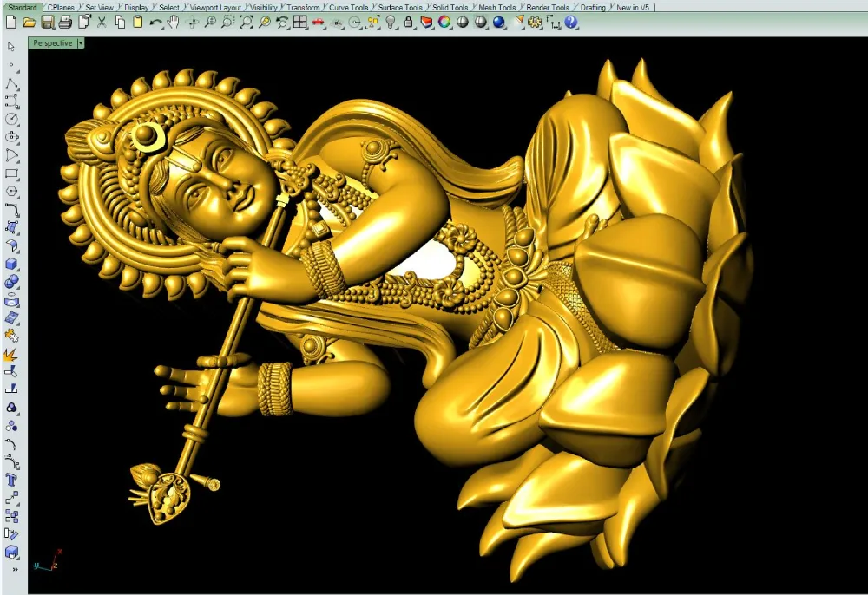
Task: Switch to the Viewport Layout tab
Action: point(215,8)
